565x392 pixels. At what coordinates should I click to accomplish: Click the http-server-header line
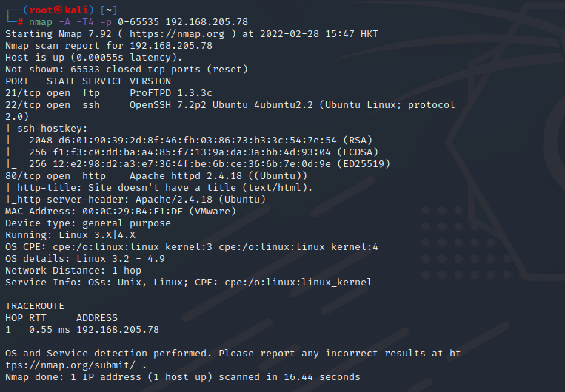[135, 200]
